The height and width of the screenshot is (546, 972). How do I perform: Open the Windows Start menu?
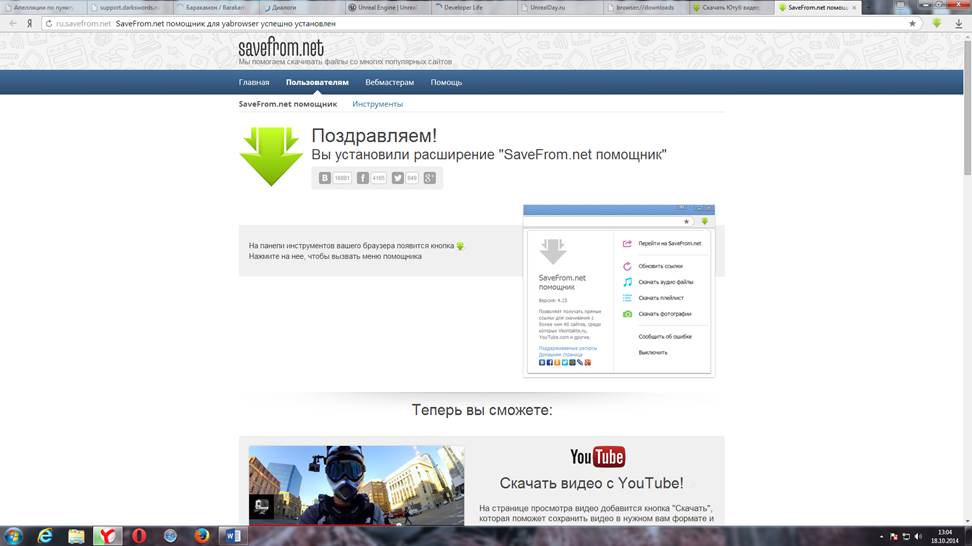coord(13,536)
